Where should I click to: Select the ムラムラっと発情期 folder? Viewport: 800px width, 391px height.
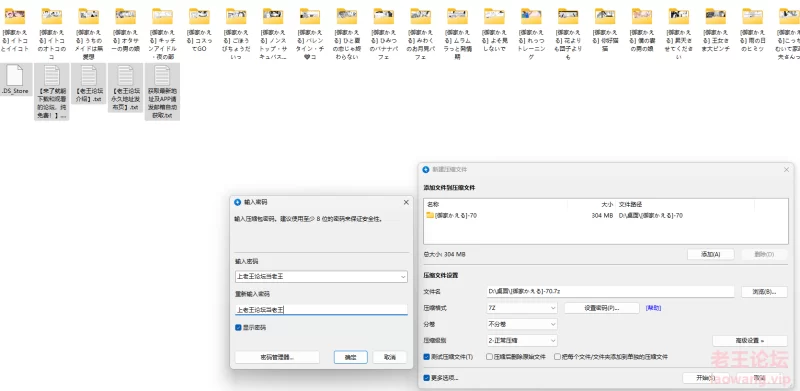(458, 33)
